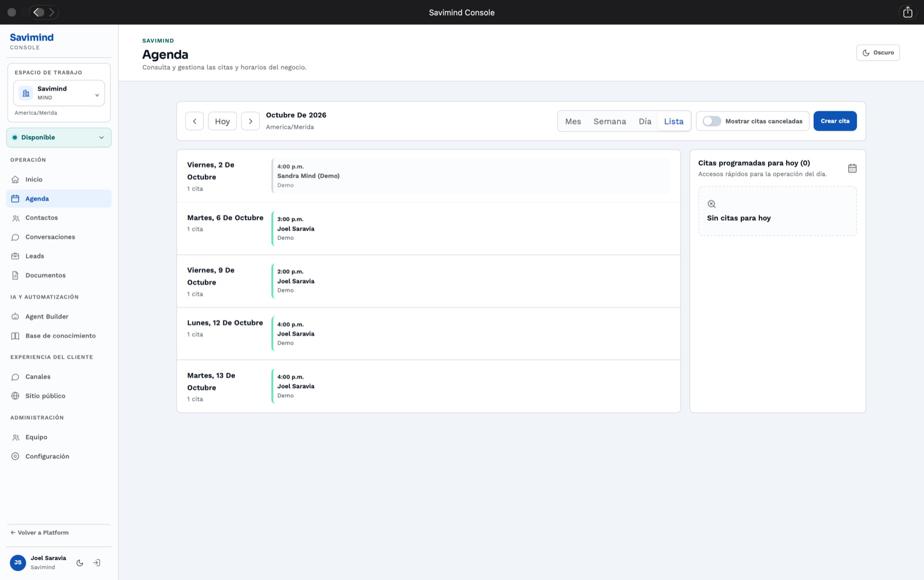The width and height of the screenshot is (924, 580).
Task: Click the JS user avatar
Action: (18, 563)
